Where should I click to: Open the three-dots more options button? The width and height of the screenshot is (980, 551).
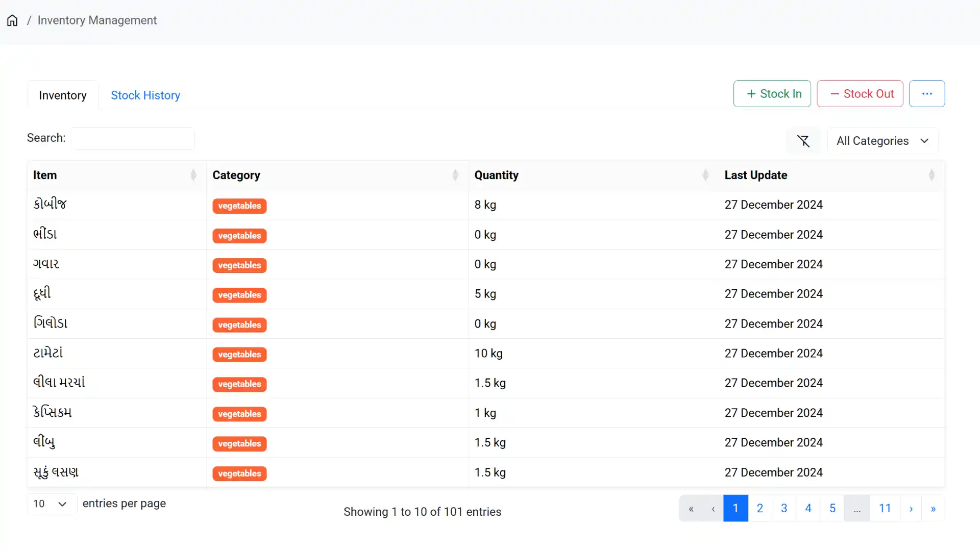tap(927, 94)
